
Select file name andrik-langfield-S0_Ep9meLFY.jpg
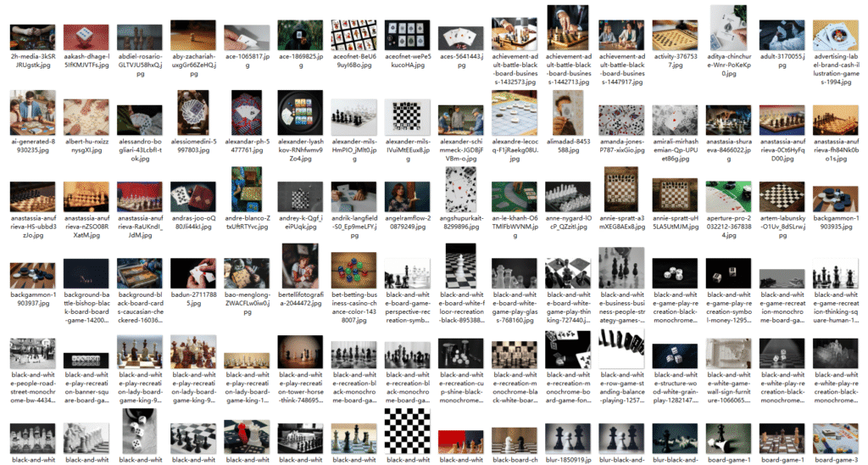click(354, 226)
